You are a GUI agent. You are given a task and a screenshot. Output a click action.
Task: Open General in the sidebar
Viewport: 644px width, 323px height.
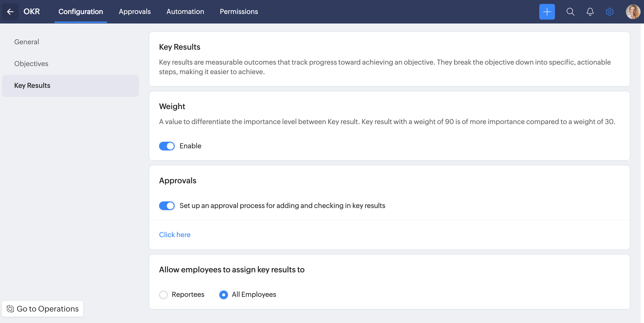click(27, 42)
